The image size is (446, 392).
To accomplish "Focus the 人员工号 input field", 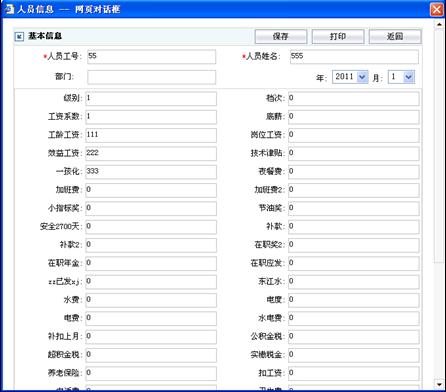I will [x=152, y=57].
